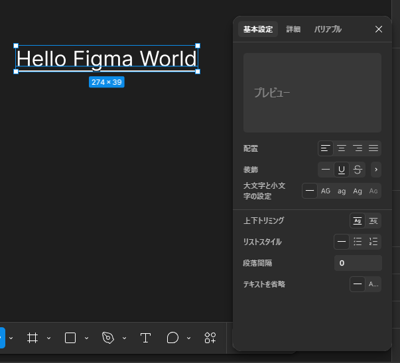
Task: Align text right
Action: click(x=357, y=148)
